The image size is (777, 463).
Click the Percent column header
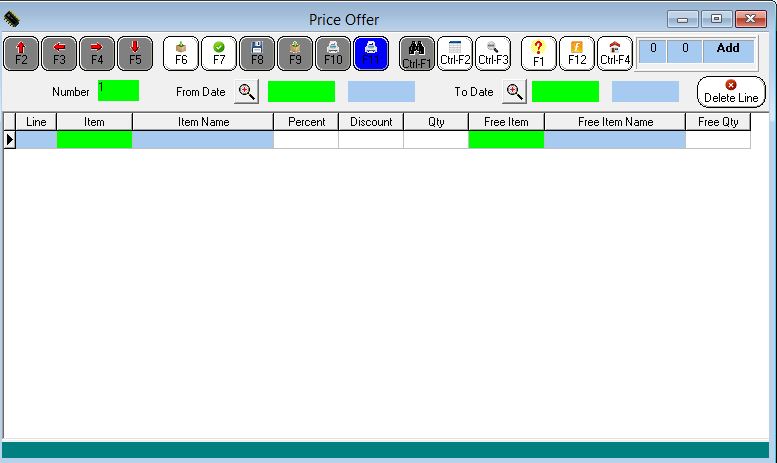click(x=306, y=122)
